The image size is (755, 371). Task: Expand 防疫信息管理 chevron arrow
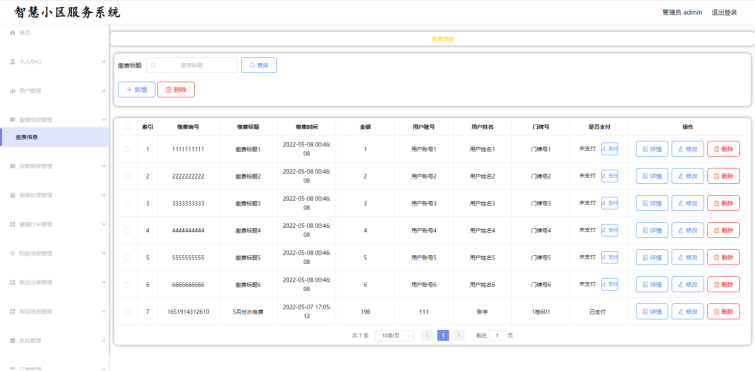tap(104, 253)
